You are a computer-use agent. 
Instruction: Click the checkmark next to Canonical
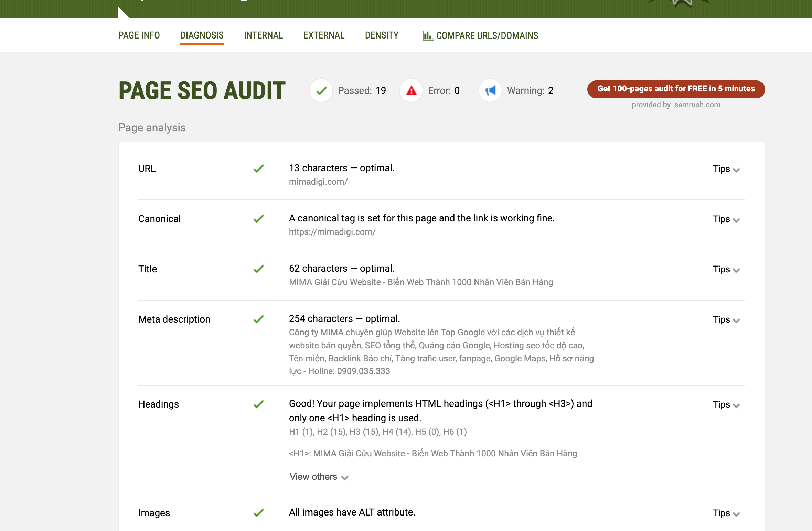coord(259,219)
